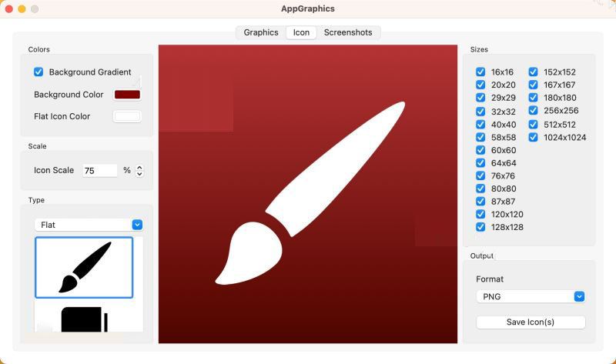The image size is (616, 364).
Task: Uncheck the 152x152 size
Action: (533, 72)
